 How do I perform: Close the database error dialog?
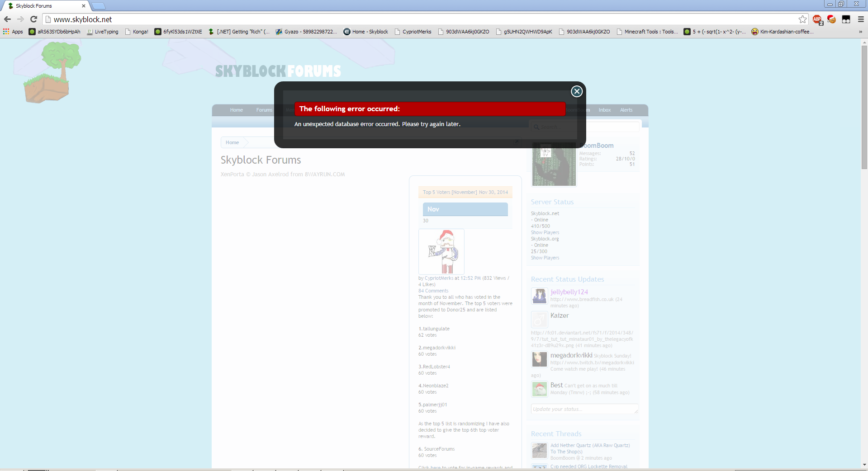pos(576,91)
